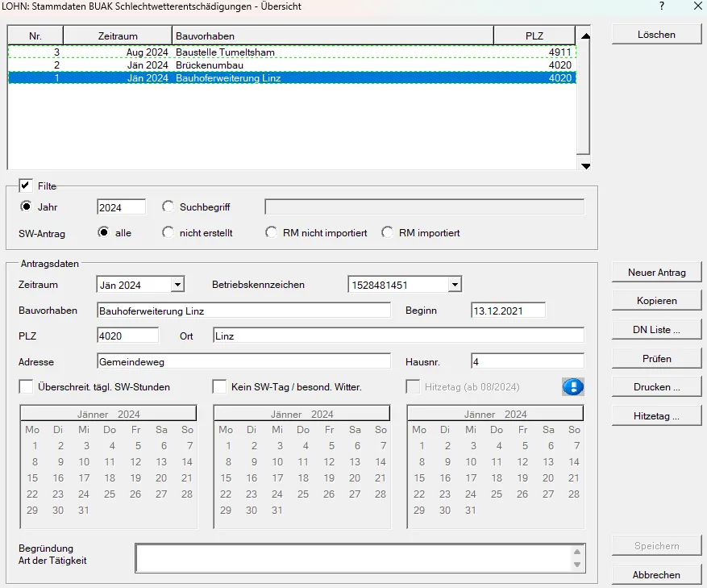This screenshot has height=588, width=707.
Task: Open the help question mark
Action: pyautogui.click(x=662, y=6)
